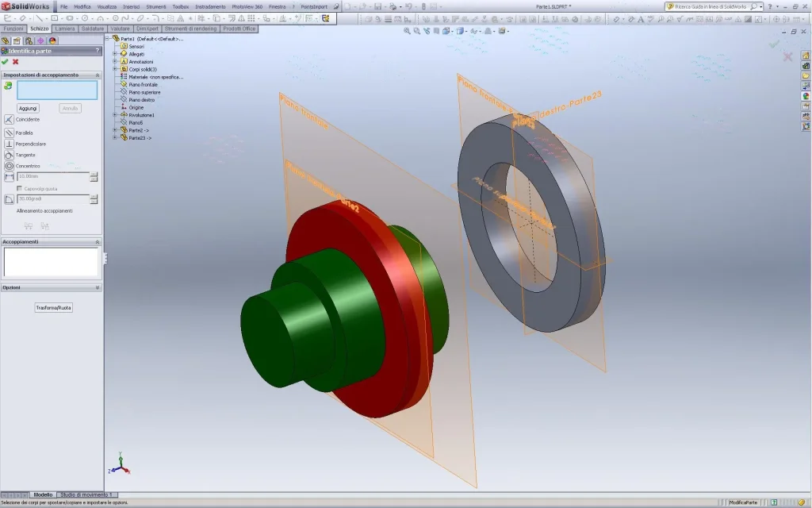Click the Save toolbar icon
Screen dimensions: 812x508
[x=378, y=6]
